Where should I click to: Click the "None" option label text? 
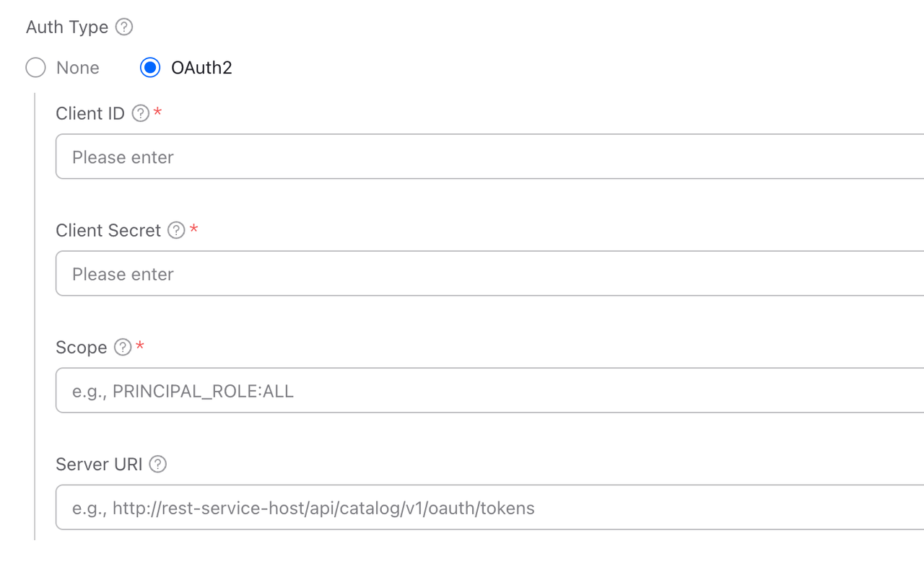tap(77, 68)
